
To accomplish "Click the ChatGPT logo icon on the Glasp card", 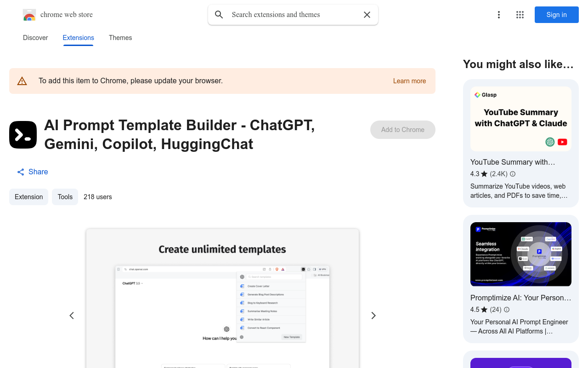I will (x=550, y=142).
